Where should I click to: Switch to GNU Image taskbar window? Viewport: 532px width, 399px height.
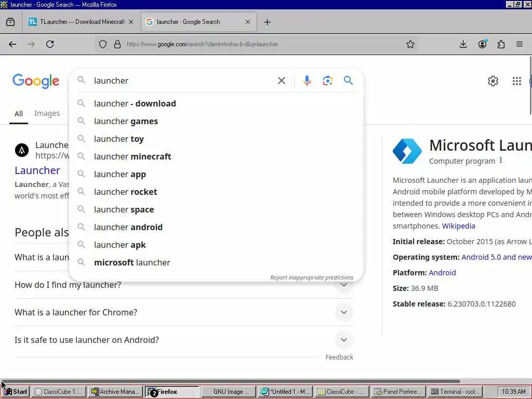pos(228,392)
